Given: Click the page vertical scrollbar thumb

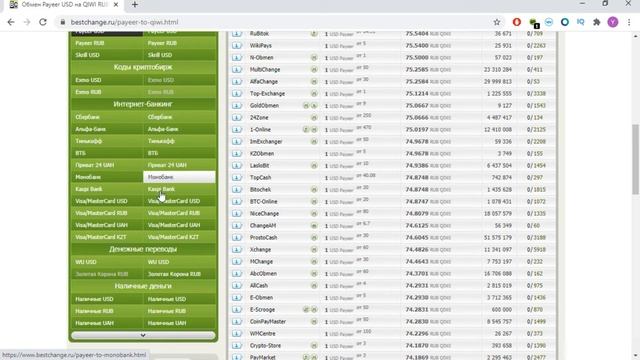Looking at the screenshot, I should tap(636, 159).
